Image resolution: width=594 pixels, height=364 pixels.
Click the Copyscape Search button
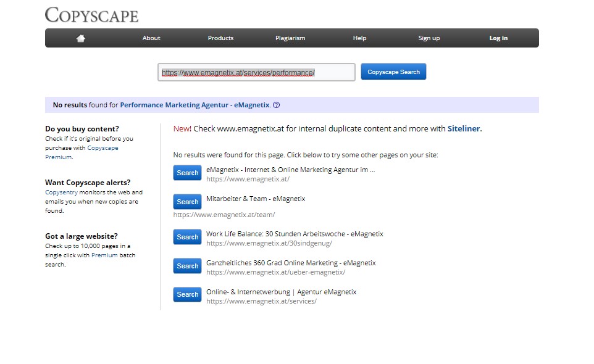pyautogui.click(x=393, y=72)
